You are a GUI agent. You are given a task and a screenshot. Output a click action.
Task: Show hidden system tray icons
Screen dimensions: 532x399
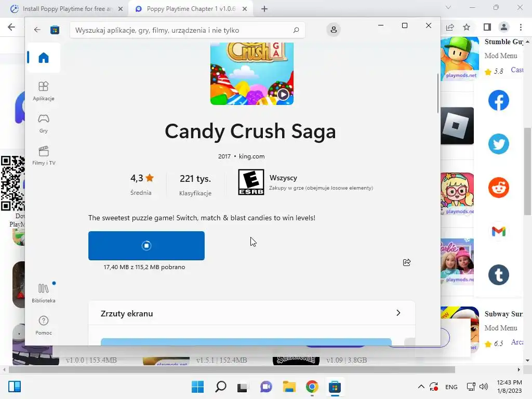421,387
